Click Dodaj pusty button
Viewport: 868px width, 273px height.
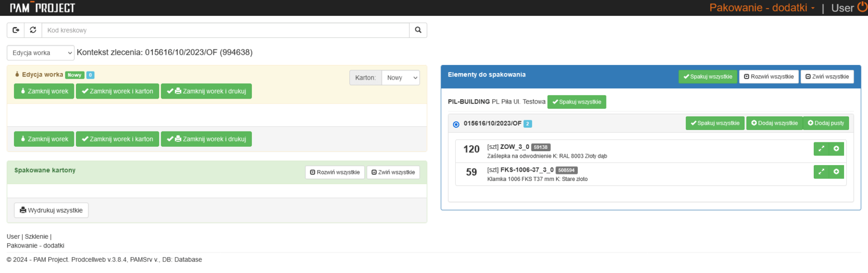click(826, 123)
